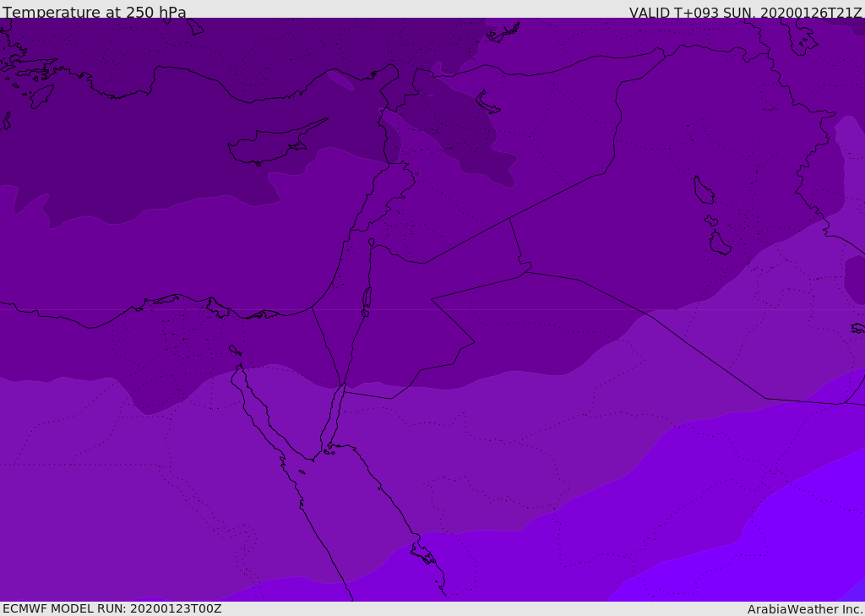The height and width of the screenshot is (616, 865).
Task: Click the 'Temperature at 250 hPa' title text
Action: click(95, 12)
